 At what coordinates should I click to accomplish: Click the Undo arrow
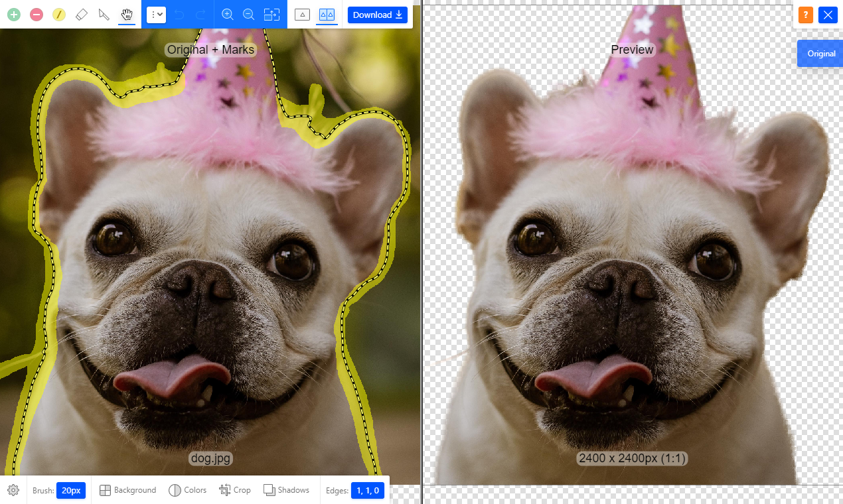pos(177,14)
